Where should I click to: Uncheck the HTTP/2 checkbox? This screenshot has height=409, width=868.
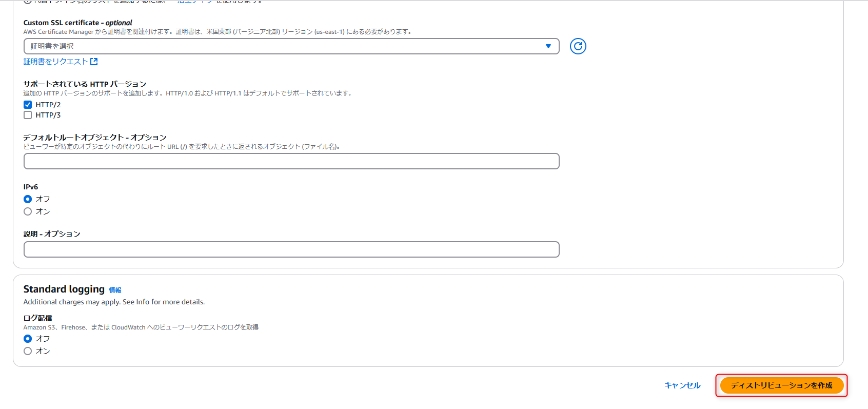[28, 105]
